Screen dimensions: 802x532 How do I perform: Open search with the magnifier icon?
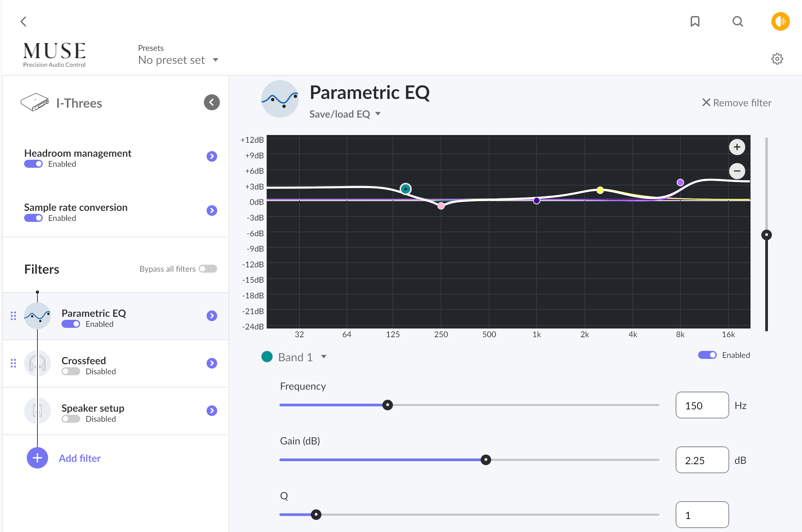pyautogui.click(x=738, y=22)
